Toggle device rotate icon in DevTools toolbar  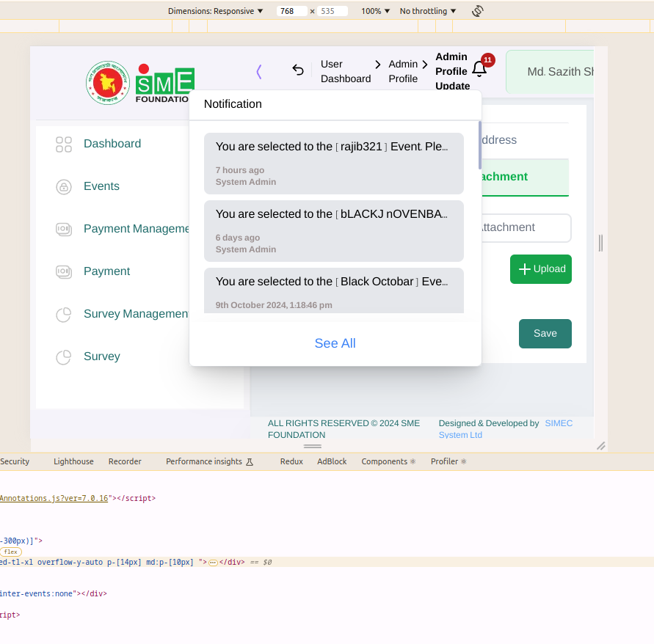coord(478,11)
